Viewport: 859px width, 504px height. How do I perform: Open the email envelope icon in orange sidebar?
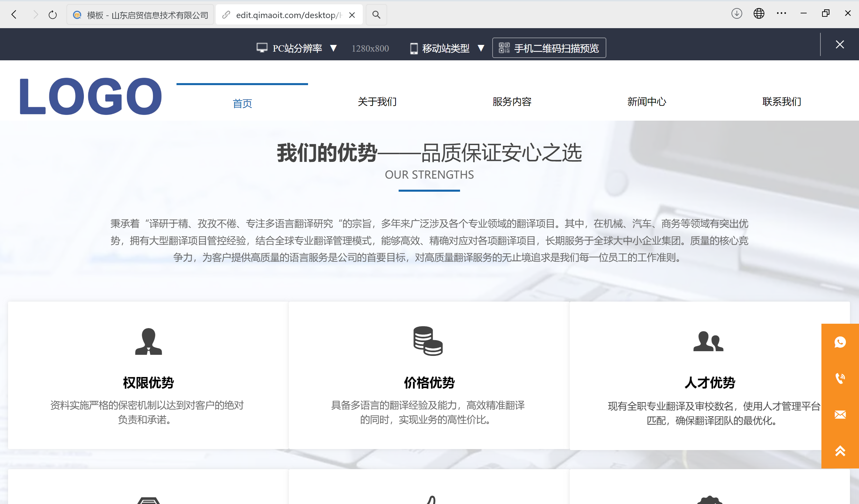840,415
